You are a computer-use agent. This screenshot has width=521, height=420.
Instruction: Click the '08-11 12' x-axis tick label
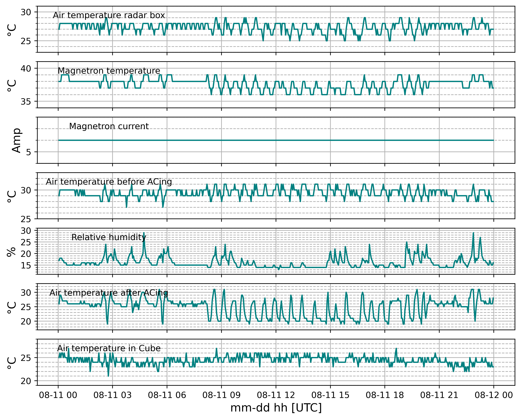pos(276,395)
